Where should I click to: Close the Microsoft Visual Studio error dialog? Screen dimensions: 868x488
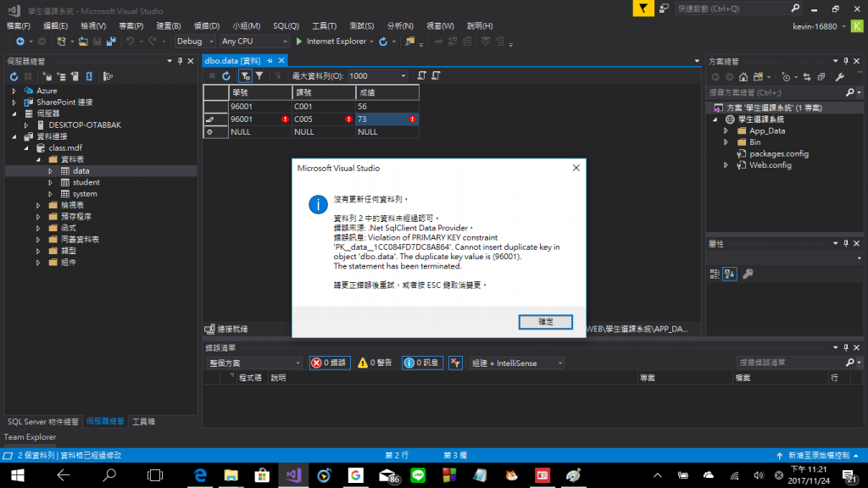click(576, 168)
